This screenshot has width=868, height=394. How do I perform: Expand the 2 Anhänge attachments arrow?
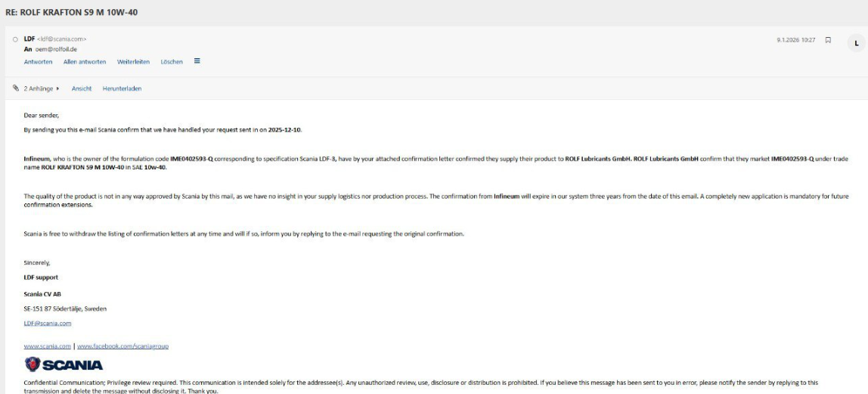57,88
